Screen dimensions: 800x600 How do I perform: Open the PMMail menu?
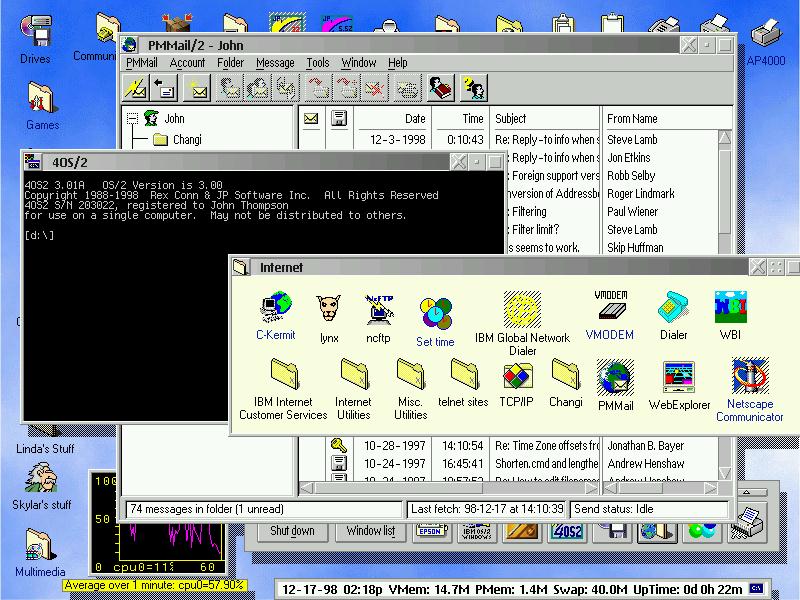click(x=141, y=63)
